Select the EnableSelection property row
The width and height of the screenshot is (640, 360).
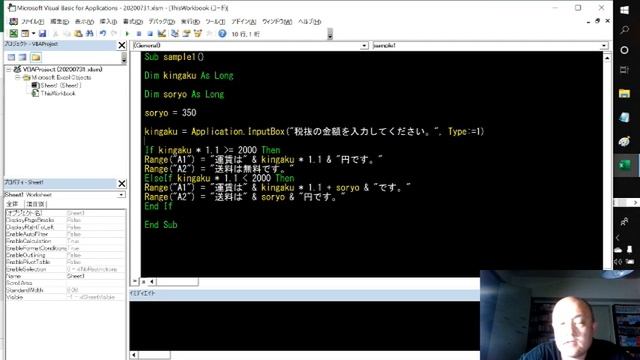65,269
